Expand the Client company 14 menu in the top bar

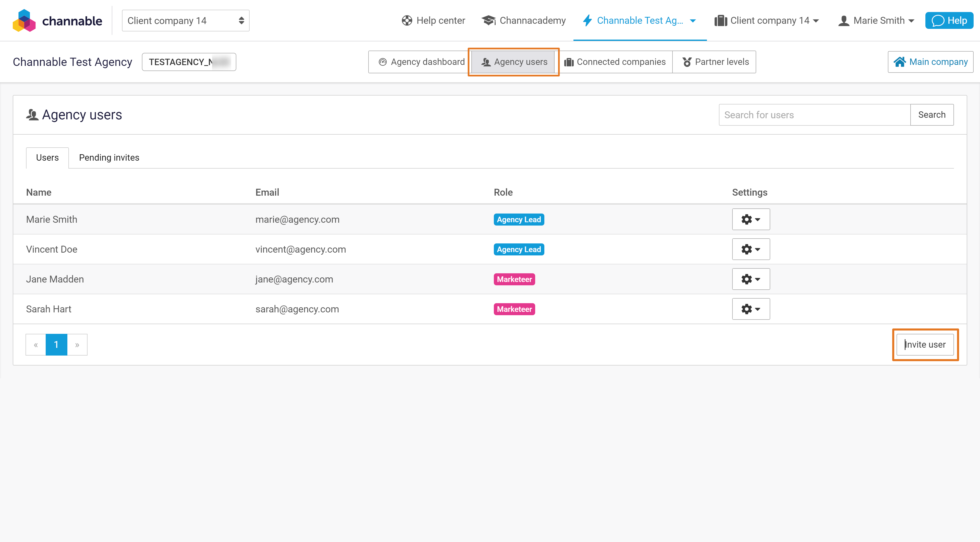767,20
